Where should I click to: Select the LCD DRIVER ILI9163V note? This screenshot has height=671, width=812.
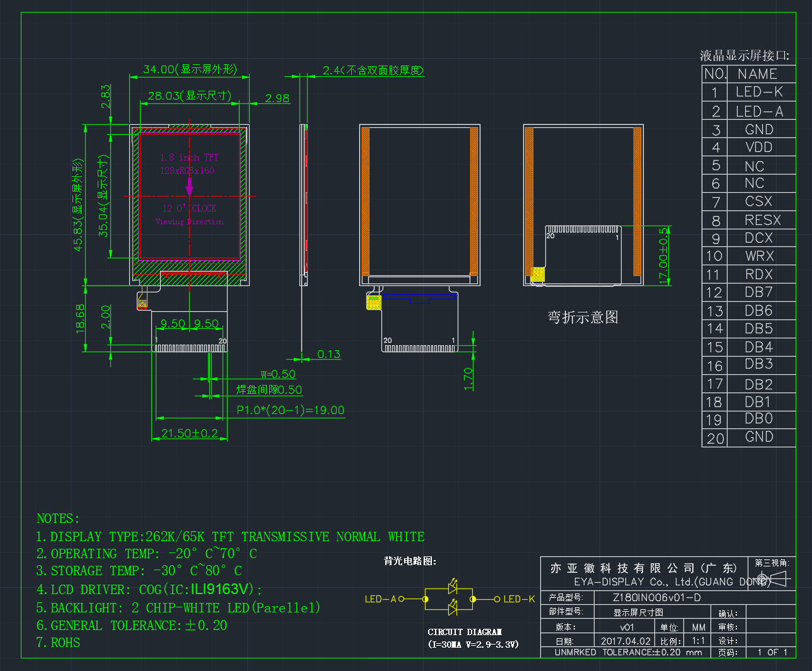(149, 590)
